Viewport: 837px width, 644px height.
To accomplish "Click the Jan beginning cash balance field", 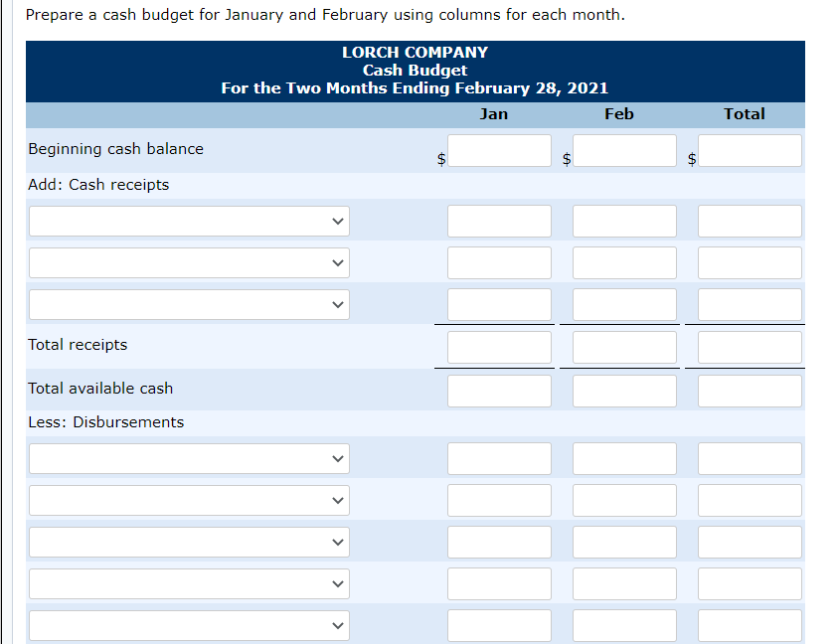I will pos(499,150).
